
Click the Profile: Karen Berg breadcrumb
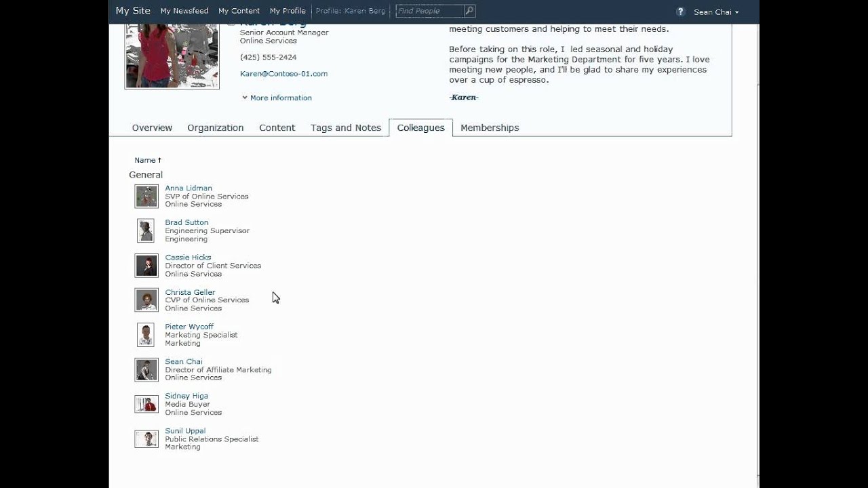click(x=351, y=11)
